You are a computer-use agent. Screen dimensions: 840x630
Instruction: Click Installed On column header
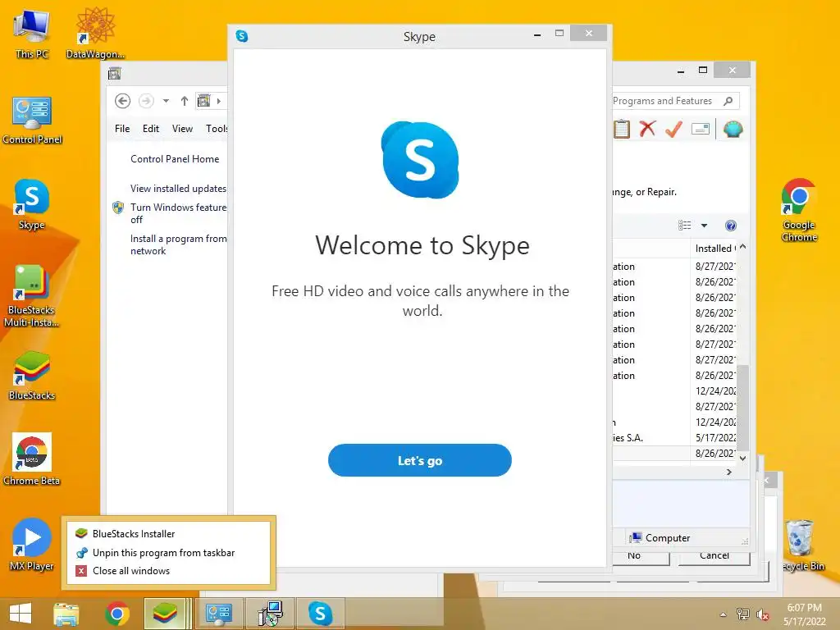coord(715,248)
